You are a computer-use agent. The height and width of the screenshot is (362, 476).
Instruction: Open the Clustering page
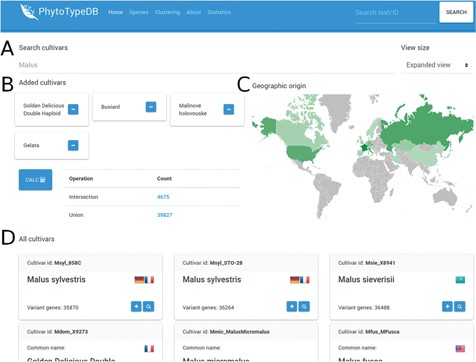coord(167,12)
